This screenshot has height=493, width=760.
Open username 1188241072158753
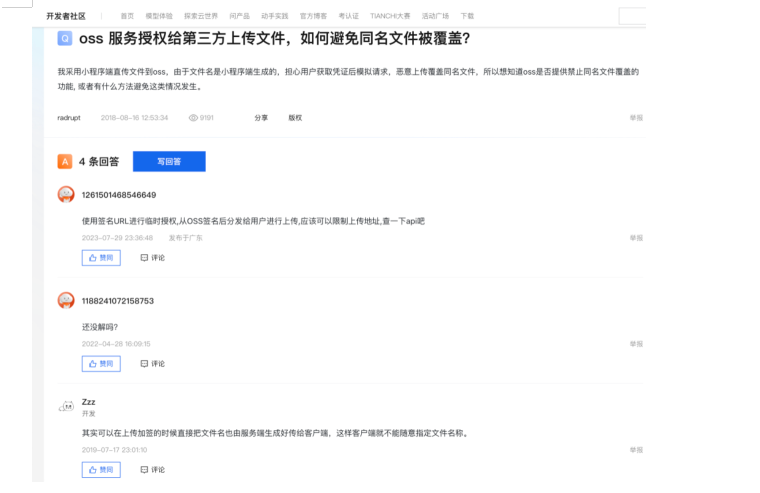[x=118, y=301]
